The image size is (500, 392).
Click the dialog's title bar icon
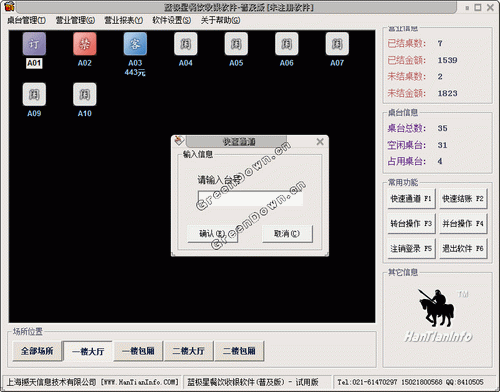(179, 141)
